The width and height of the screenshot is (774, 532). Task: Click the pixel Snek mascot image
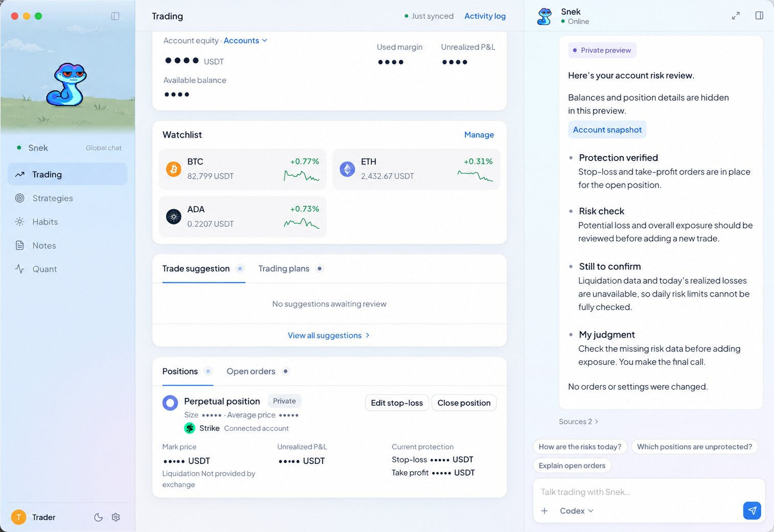[x=66, y=84]
